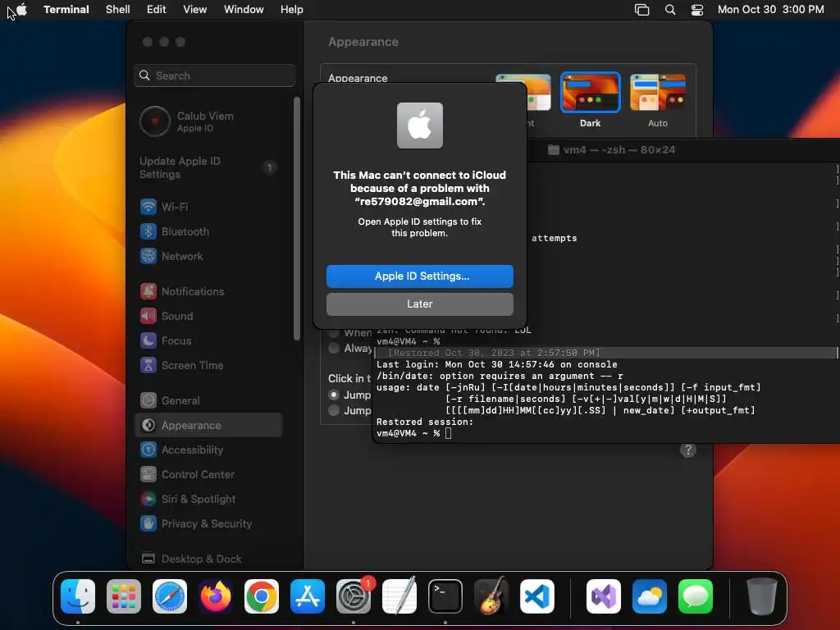Open Spotlight search in menu bar
The height and width of the screenshot is (630, 840).
[669, 10]
